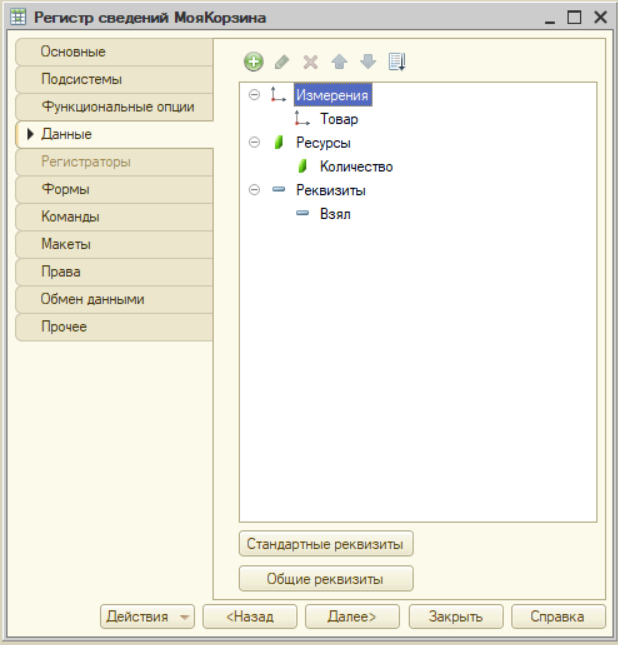Collapse the Измерения tree branch

(x=254, y=95)
